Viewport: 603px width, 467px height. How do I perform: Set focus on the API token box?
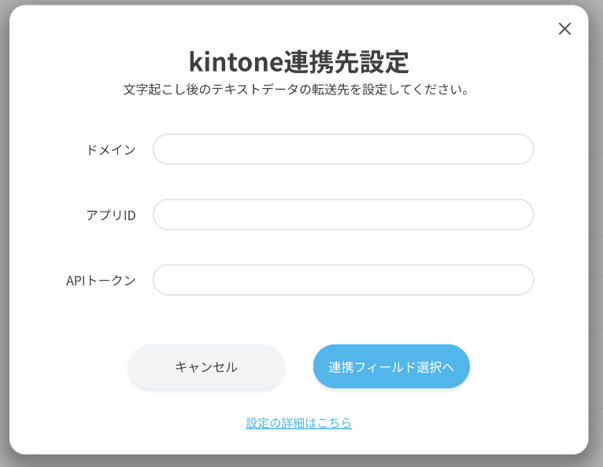(x=343, y=280)
